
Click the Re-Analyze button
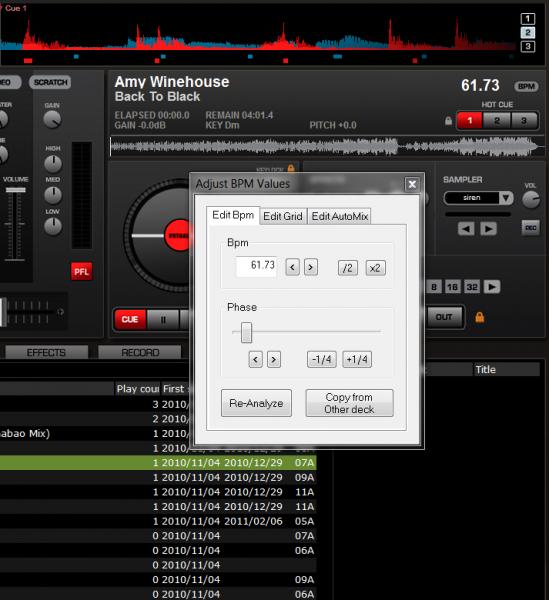click(x=256, y=403)
